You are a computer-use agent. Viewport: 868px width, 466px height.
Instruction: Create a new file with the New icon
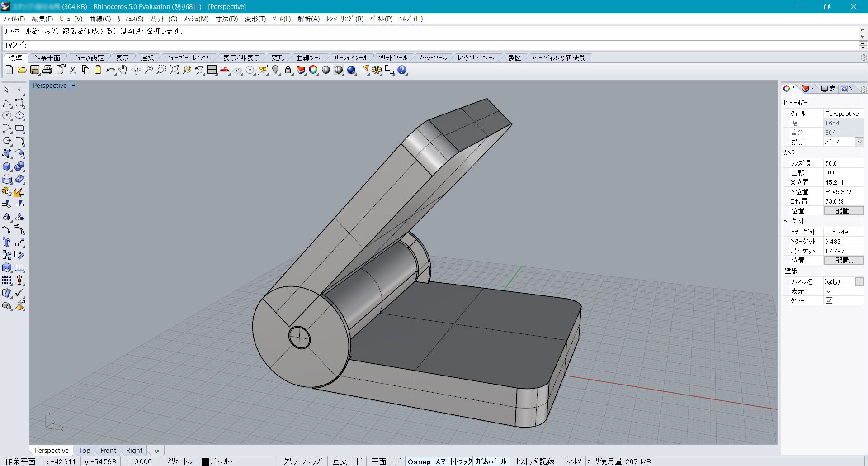point(9,70)
